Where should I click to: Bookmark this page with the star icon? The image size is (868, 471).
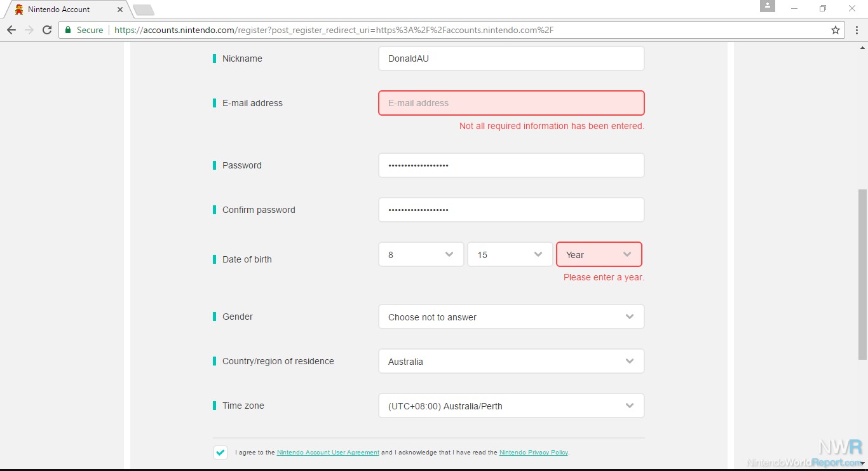tap(836, 30)
